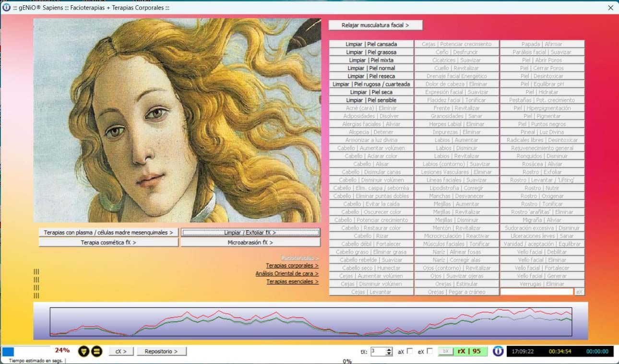
Task: Click Cabello | Alisar entry
Action: click(x=371, y=164)
